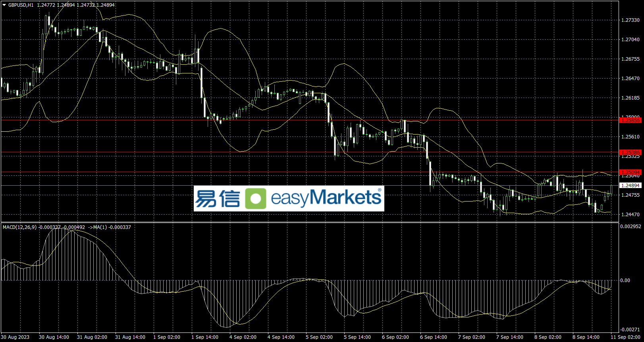Click the 8 Sep 02:00 time label

(x=548, y=337)
